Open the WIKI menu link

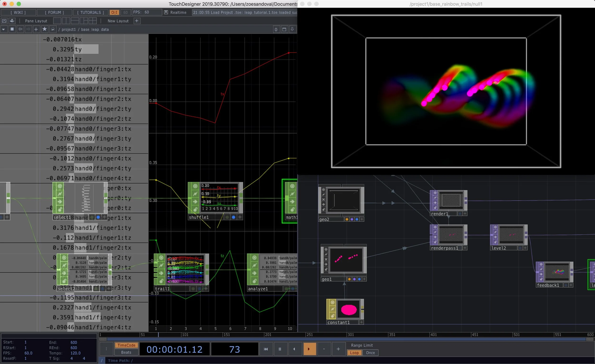18,12
